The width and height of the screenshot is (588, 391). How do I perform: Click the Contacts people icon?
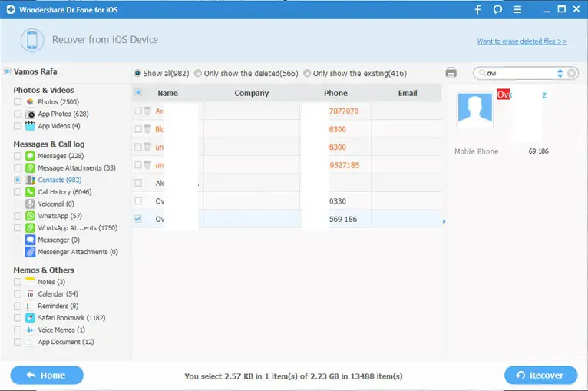30,180
